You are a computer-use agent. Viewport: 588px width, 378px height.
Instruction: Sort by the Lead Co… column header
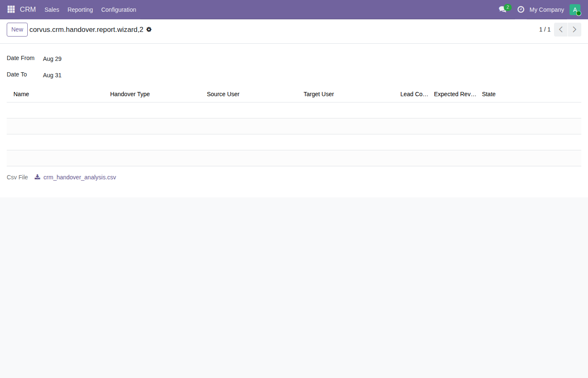coord(414,94)
